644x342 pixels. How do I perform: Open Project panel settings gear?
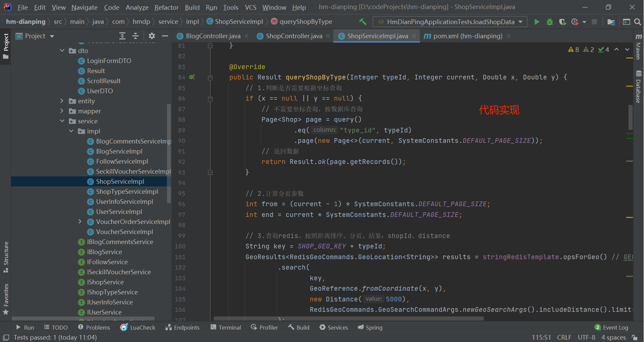tap(152, 36)
